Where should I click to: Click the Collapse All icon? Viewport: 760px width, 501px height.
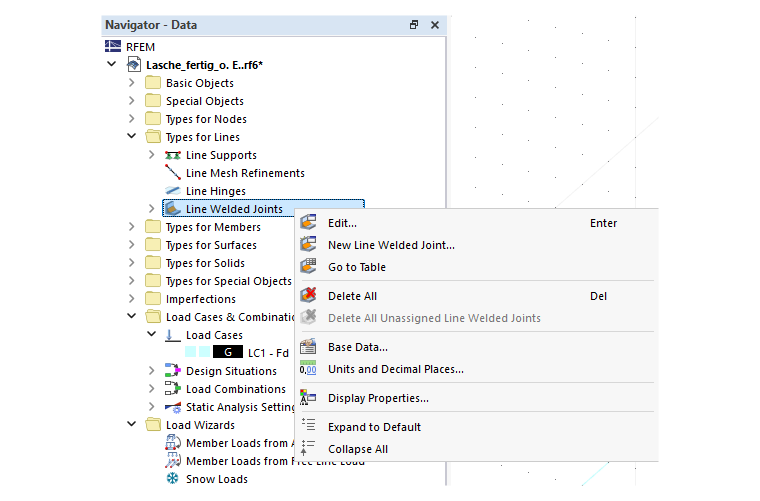[x=308, y=448]
